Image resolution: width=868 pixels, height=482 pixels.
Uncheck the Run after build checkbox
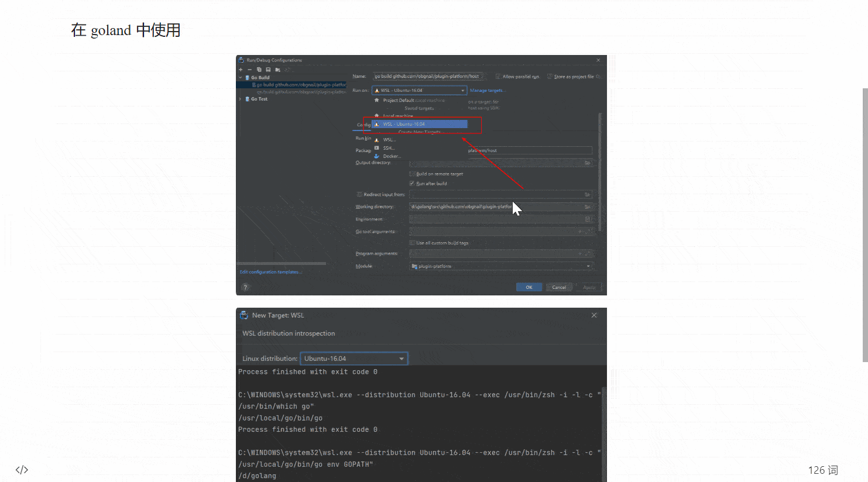(412, 183)
